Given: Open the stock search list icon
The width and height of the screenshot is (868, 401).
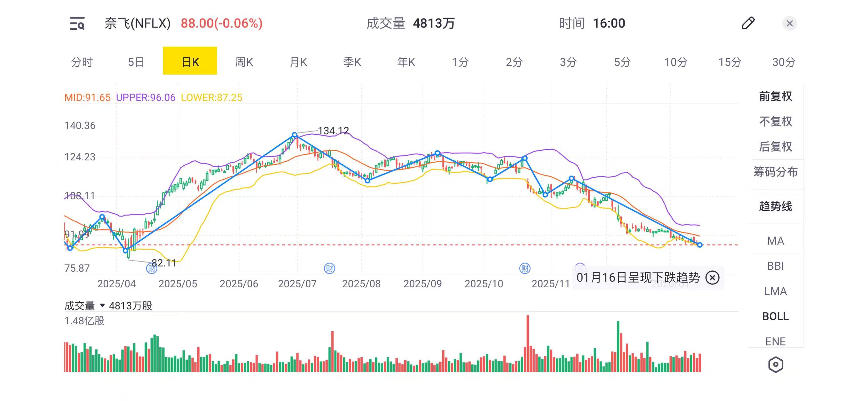Looking at the screenshot, I should pos(77,23).
